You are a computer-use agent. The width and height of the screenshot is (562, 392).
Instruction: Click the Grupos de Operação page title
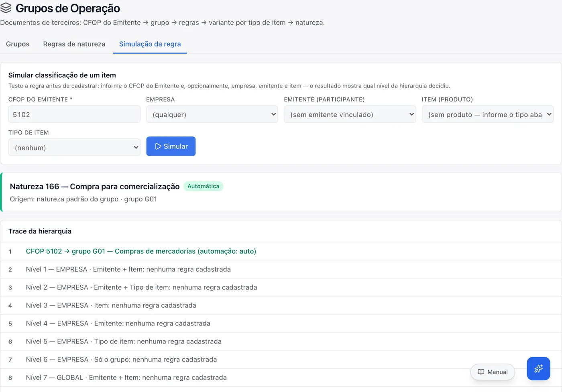click(x=68, y=8)
